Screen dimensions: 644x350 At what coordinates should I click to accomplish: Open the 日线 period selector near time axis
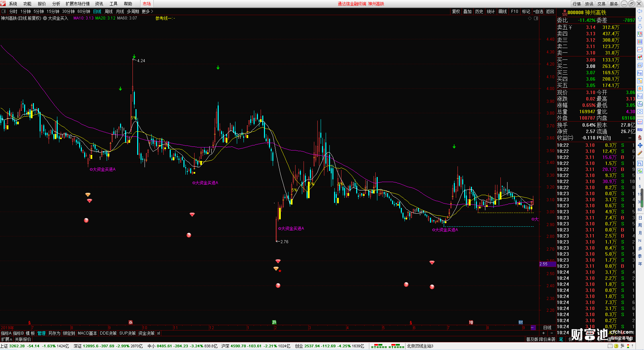coord(547,327)
